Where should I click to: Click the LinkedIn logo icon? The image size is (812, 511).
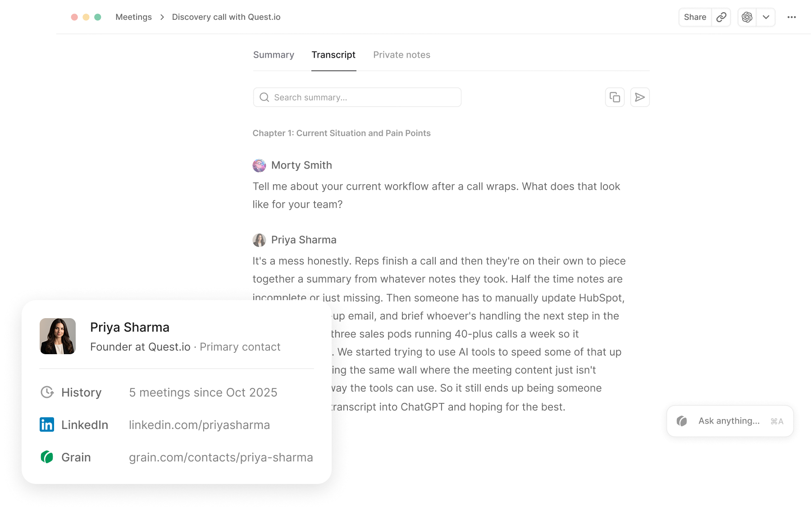47,424
